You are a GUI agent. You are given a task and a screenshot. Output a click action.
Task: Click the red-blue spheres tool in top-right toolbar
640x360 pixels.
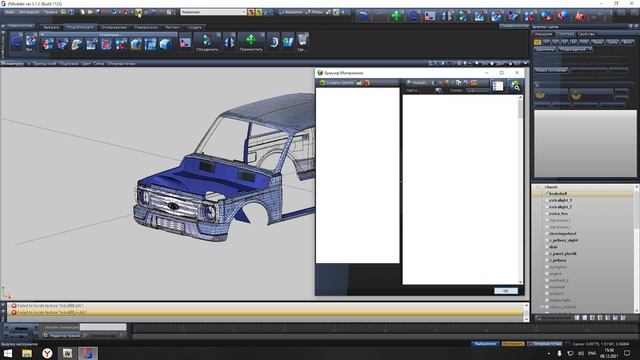pyautogui.click(x=563, y=16)
